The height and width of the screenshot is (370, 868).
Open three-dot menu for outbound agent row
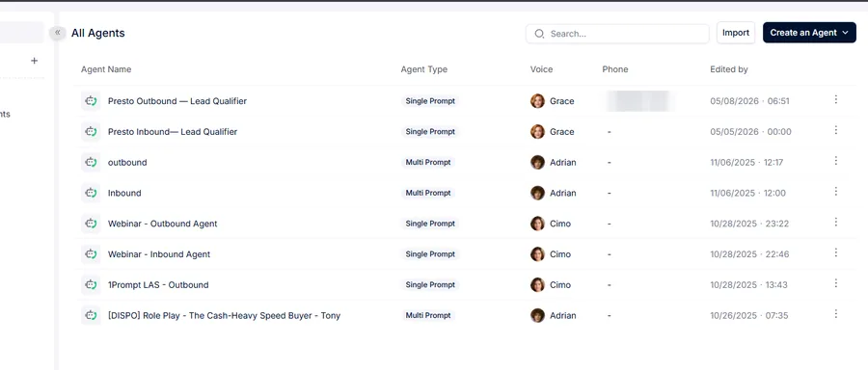pyautogui.click(x=836, y=161)
